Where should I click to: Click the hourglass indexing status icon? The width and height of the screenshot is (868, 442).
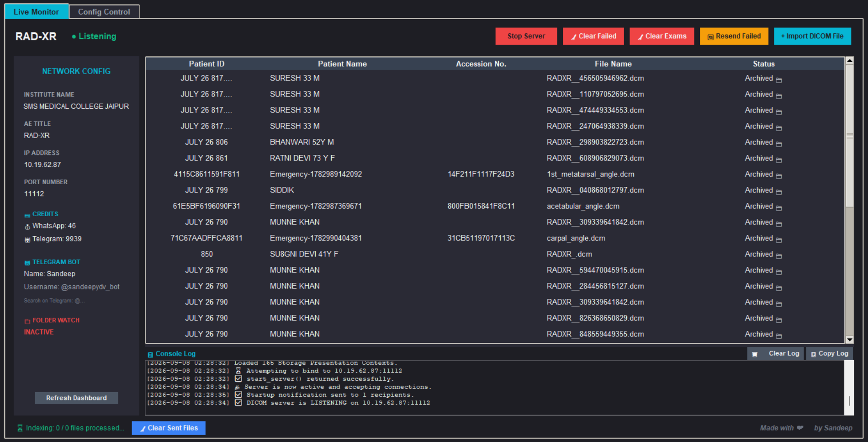[x=20, y=428]
